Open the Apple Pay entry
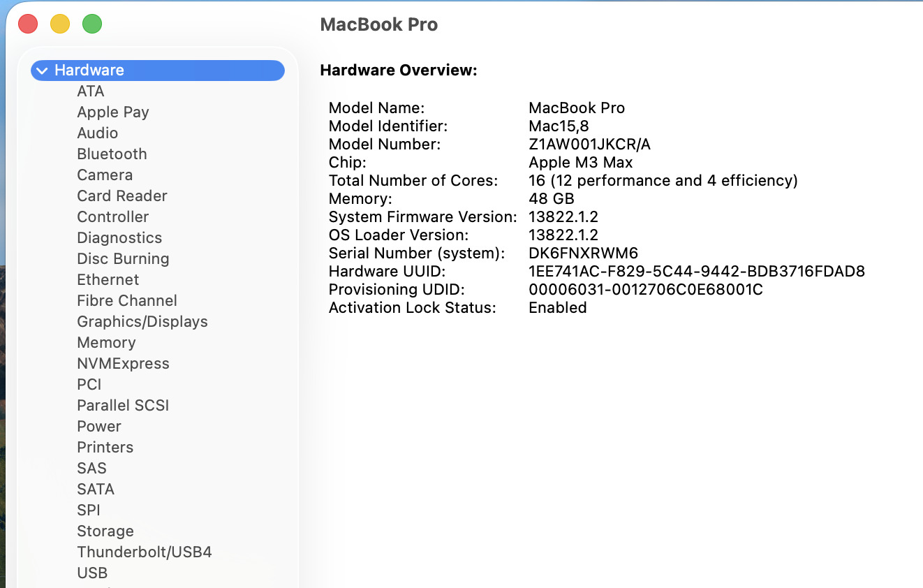923x588 pixels. click(113, 112)
